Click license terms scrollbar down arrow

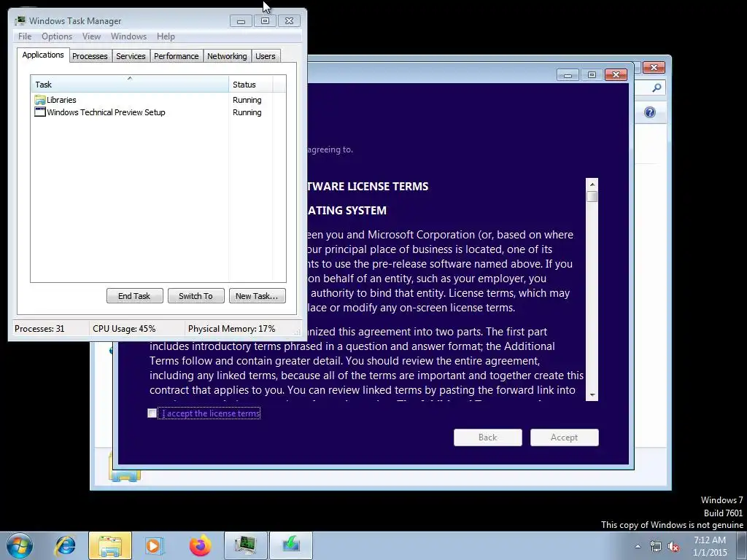(x=592, y=394)
